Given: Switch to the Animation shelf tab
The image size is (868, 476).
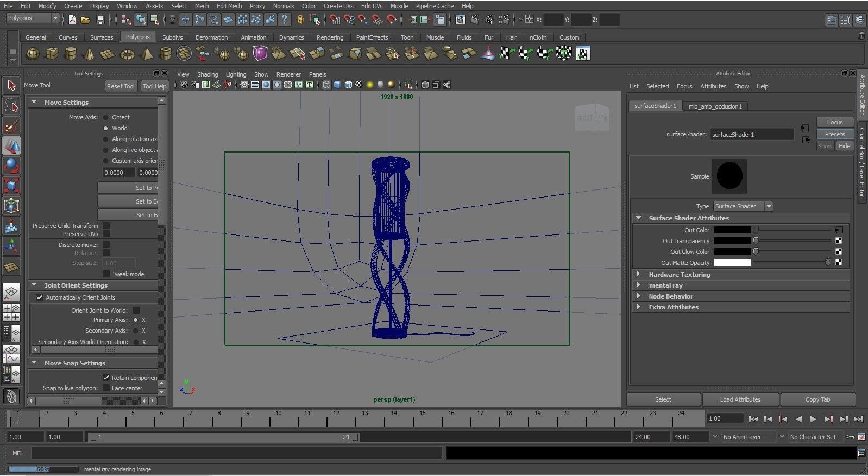Looking at the screenshot, I should coord(254,37).
